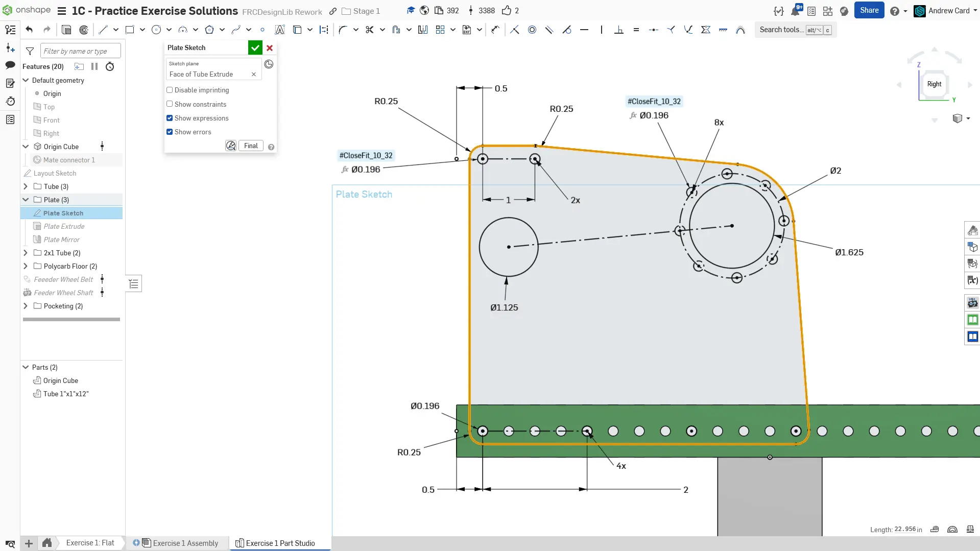Click the blue Share button

click(869, 10)
